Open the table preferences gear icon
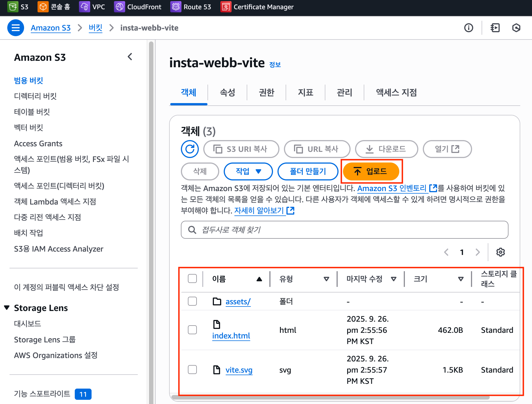The height and width of the screenshot is (404, 532). coord(500,252)
